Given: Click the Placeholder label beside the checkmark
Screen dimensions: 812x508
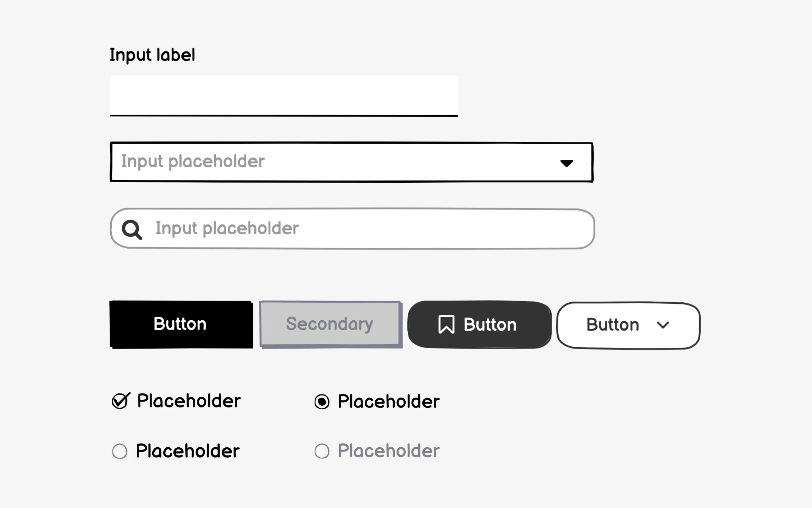Looking at the screenshot, I should click(189, 401).
